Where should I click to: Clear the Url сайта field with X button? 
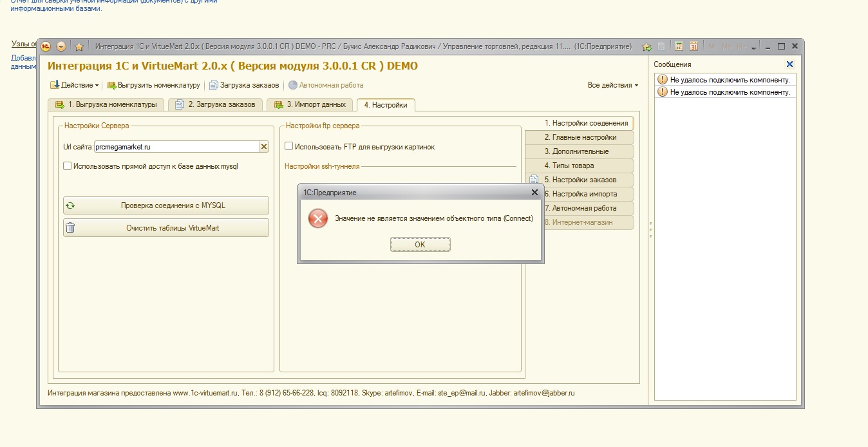point(264,147)
